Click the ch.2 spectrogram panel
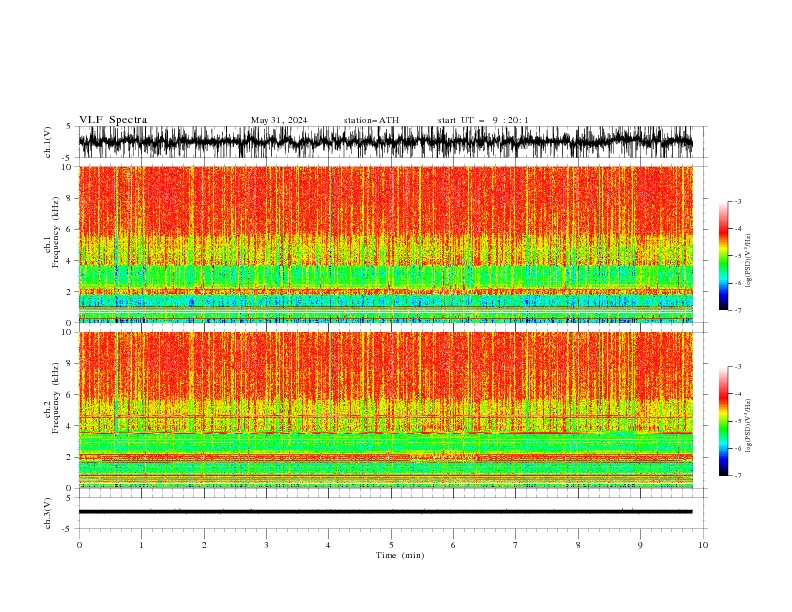The image size is (792, 612). coord(385,410)
